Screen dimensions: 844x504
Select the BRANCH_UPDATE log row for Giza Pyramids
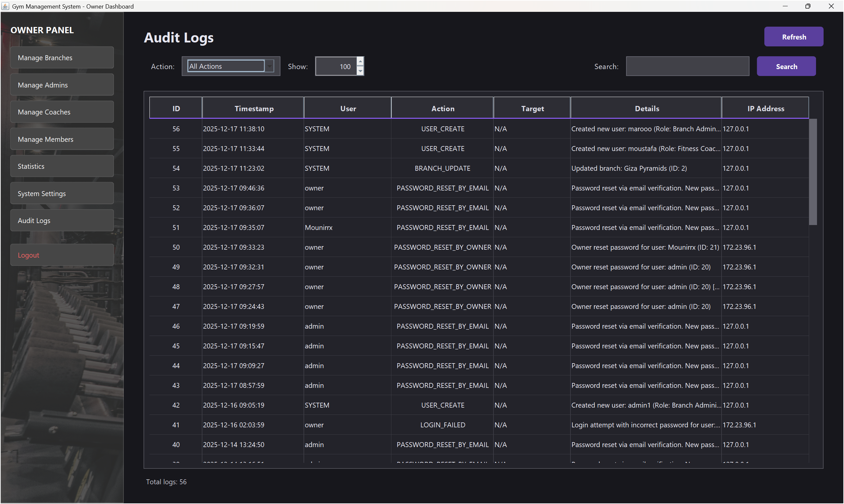pos(442,168)
